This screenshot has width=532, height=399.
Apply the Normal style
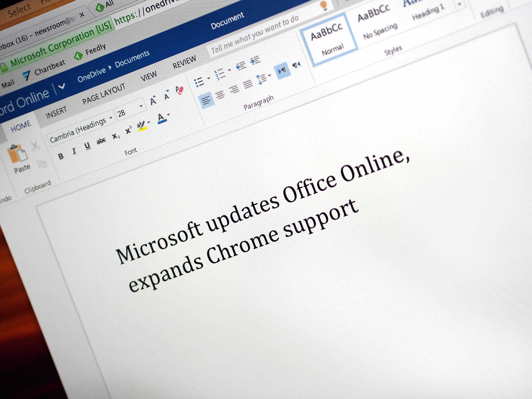pos(329,40)
